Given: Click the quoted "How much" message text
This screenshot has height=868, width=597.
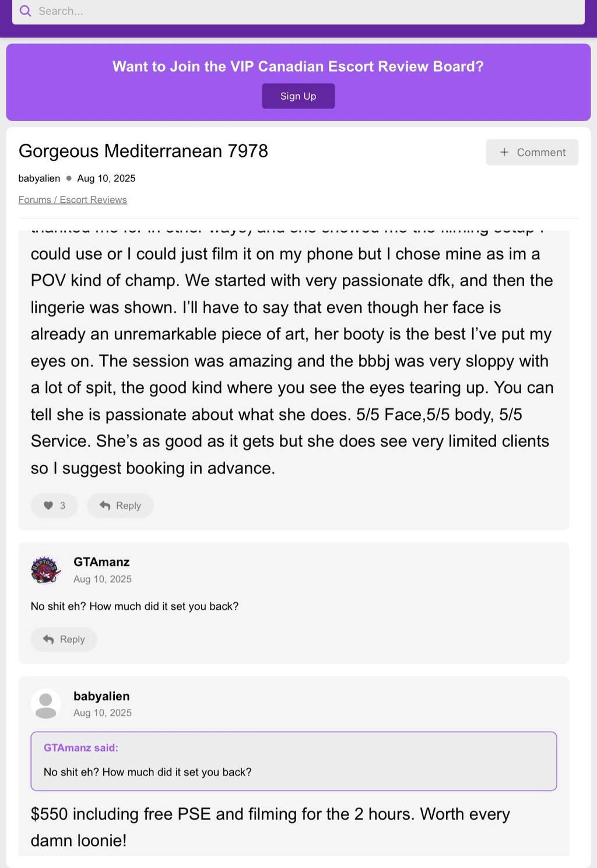Looking at the screenshot, I should click(148, 772).
